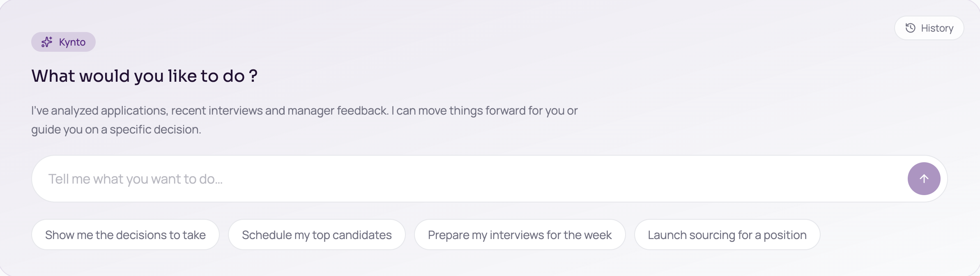Click the sparkle icon in the Kynto badge
The image size is (980, 276).
[47, 42]
